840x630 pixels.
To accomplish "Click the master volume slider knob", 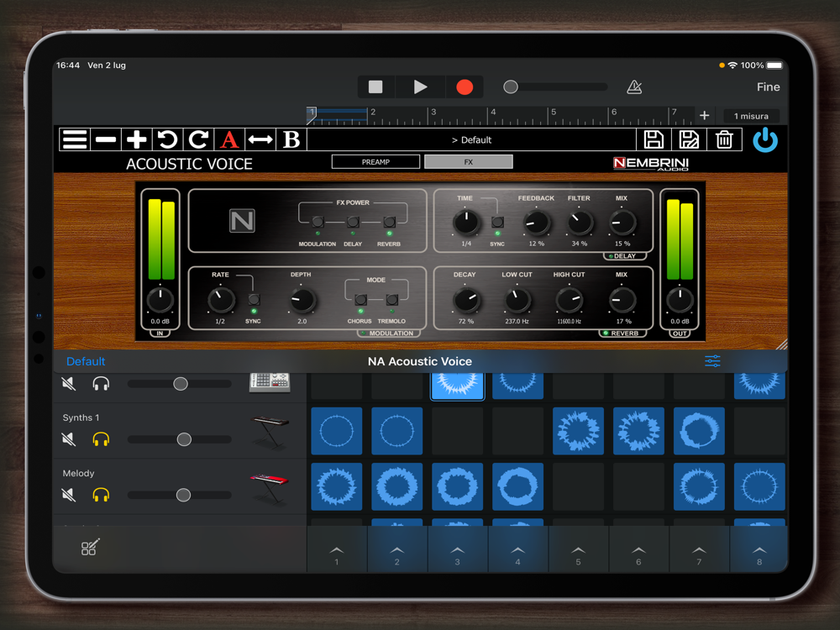I will tap(511, 87).
